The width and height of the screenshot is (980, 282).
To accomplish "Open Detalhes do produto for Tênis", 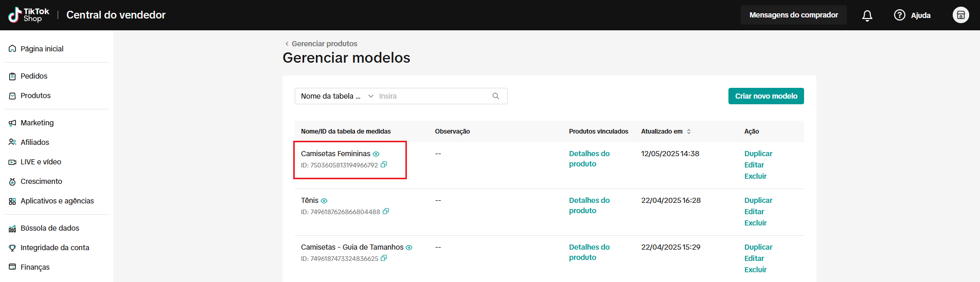I will (x=590, y=205).
